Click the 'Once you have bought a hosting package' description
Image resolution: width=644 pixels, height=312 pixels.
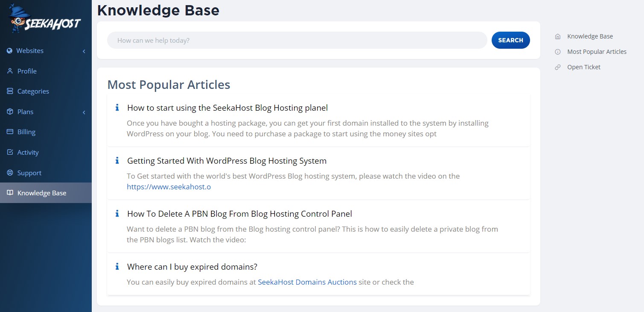(x=308, y=129)
